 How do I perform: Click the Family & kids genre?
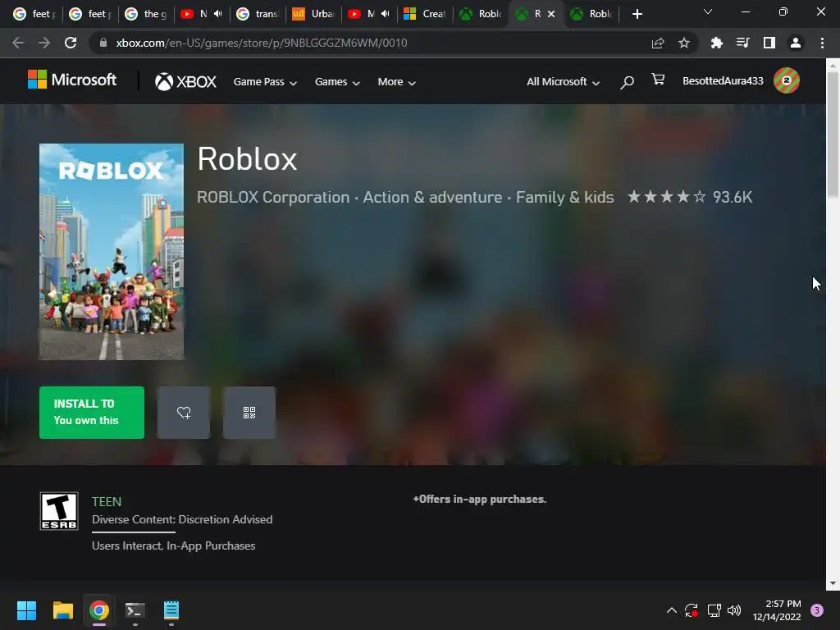(x=564, y=197)
